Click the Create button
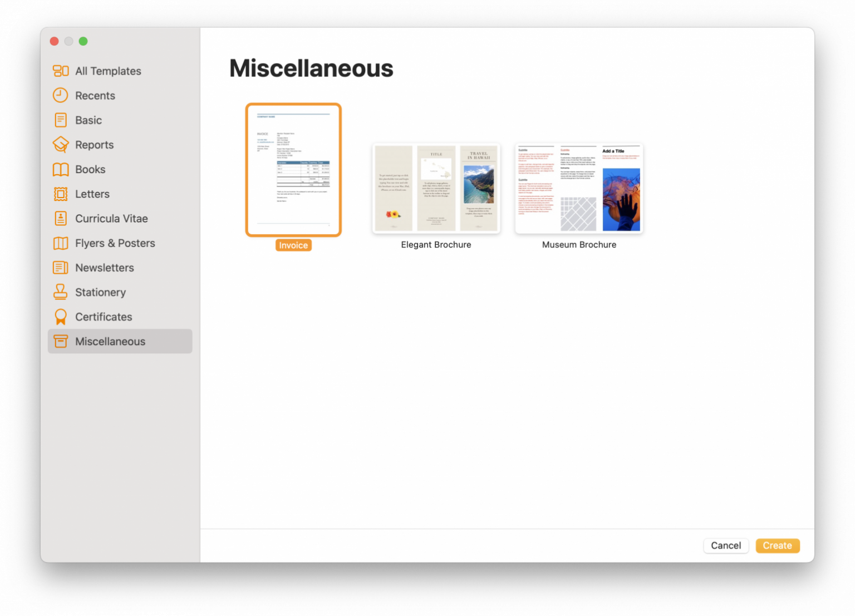 click(777, 545)
